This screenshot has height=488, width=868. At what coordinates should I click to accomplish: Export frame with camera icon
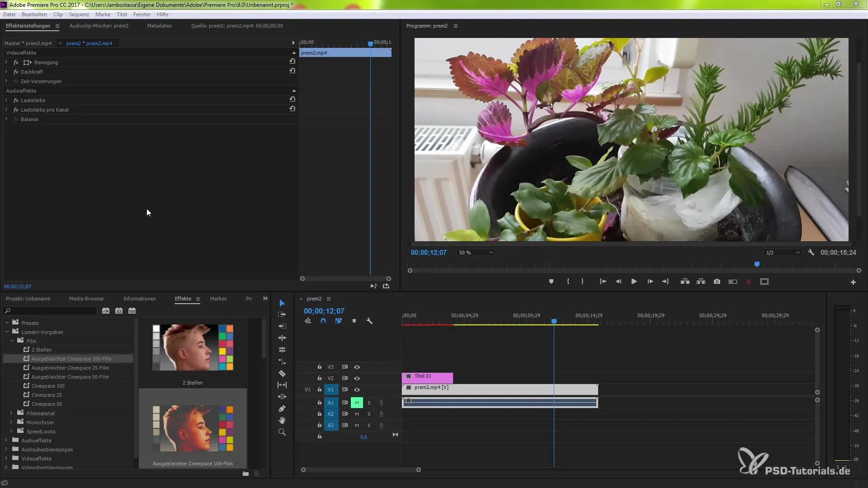[x=717, y=282]
